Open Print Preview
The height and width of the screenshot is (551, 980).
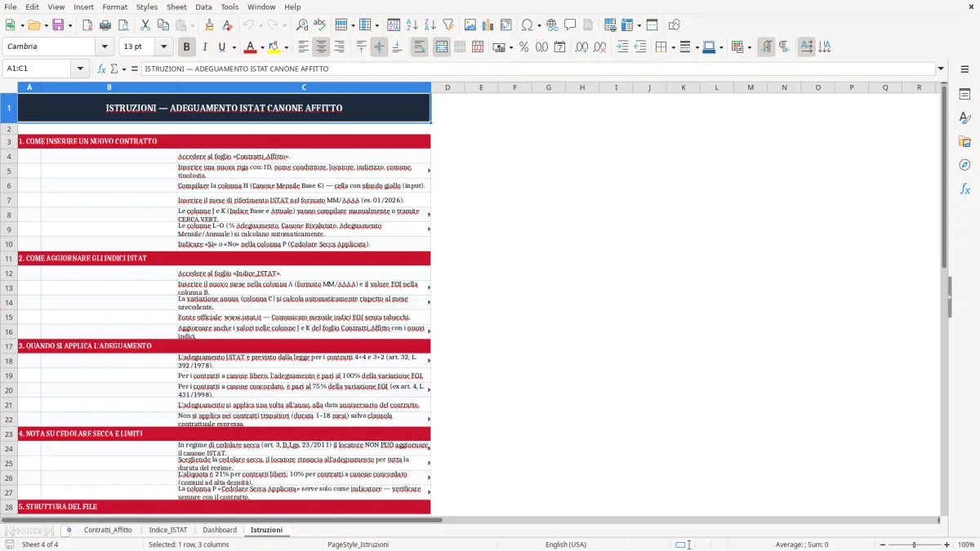coord(122,25)
